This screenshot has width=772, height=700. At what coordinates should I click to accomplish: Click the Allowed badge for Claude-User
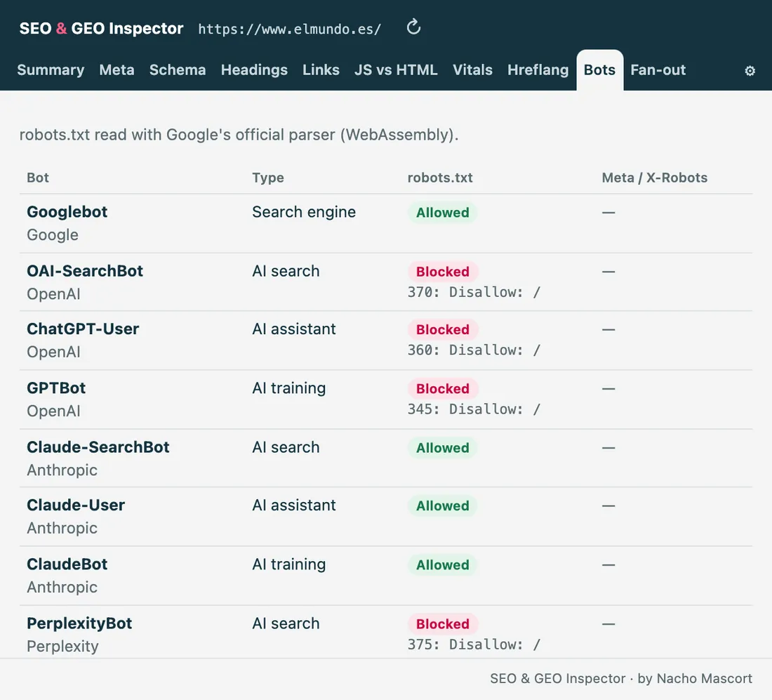442,506
